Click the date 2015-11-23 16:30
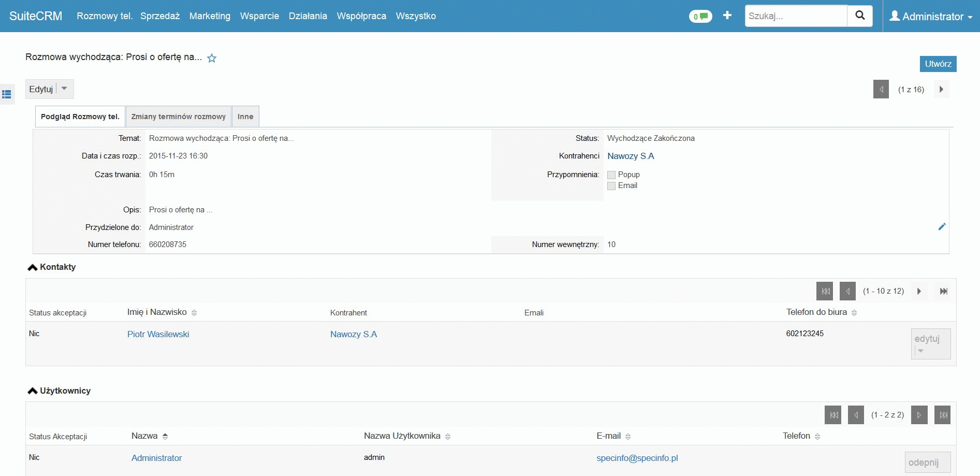Image resolution: width=980 pixels, height=476 pixels. tap(178, 156)
